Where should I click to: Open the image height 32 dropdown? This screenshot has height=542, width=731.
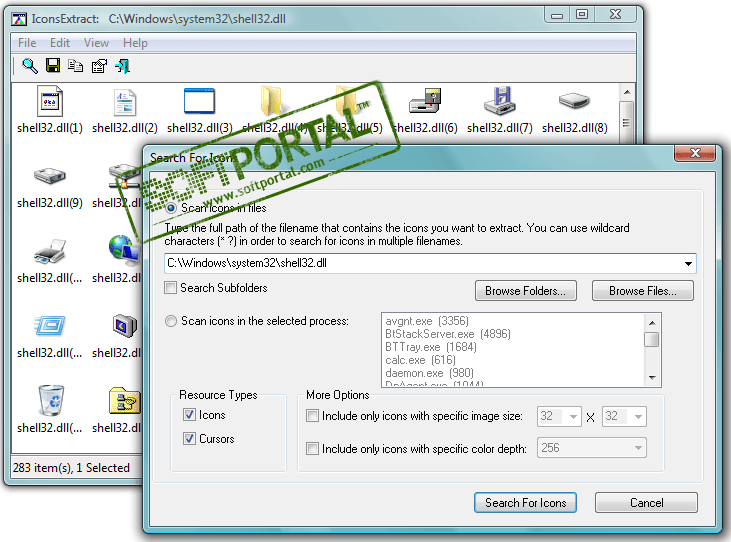tap(638, 416)
